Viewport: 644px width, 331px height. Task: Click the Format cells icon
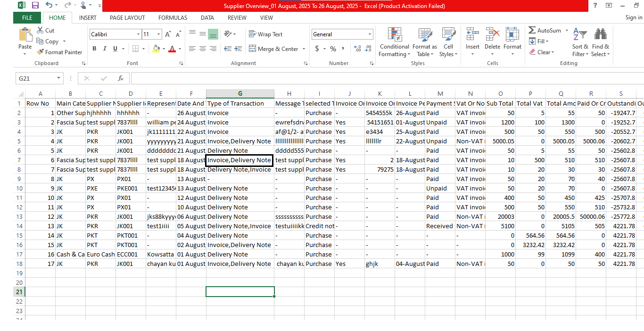tap(512, 35)
